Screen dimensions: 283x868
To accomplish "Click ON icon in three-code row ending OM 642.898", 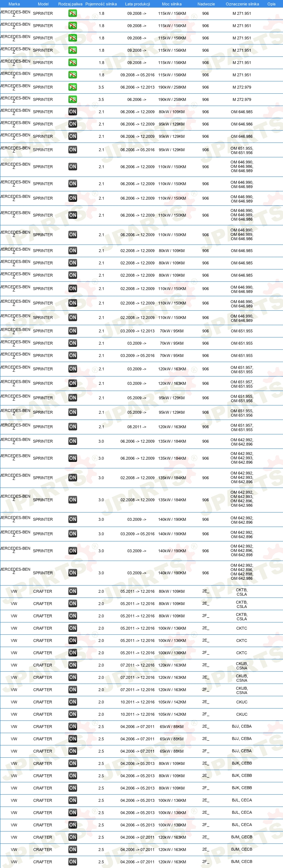I will pos(72,551).
